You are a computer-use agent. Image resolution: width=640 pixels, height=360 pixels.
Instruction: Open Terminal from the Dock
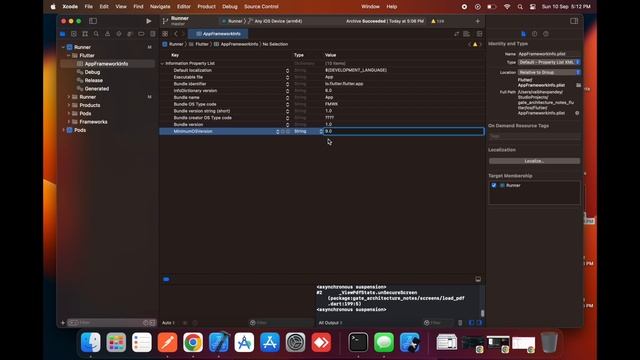click(x=358, y=342)
